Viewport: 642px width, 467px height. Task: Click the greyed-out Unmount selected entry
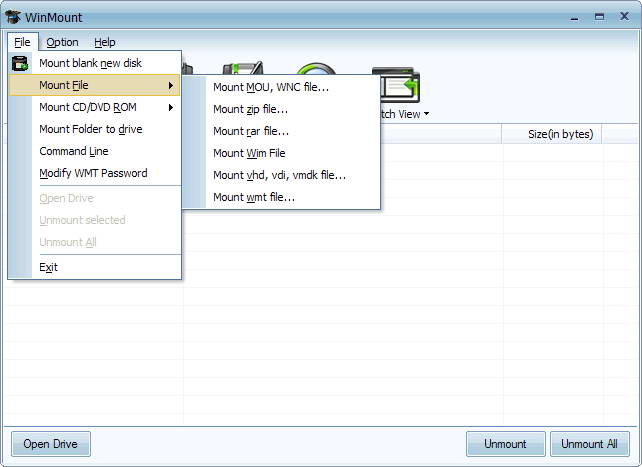coord(95,220)
